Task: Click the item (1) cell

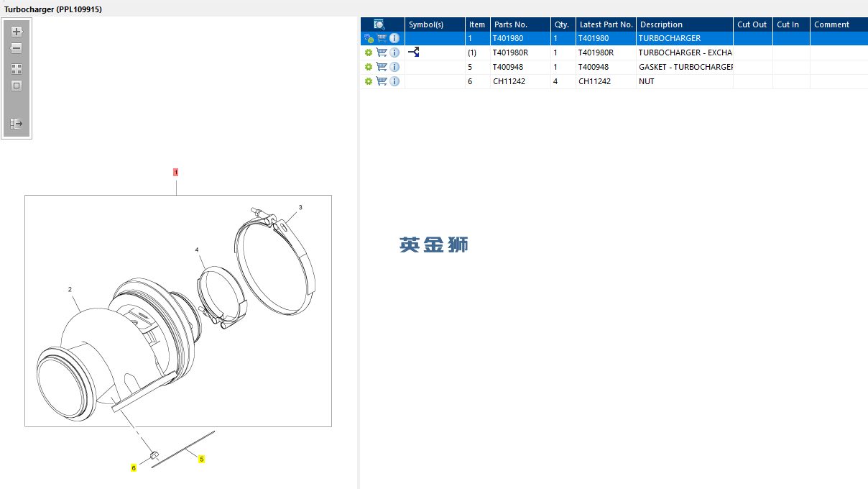Action: (x=477, y=52)
